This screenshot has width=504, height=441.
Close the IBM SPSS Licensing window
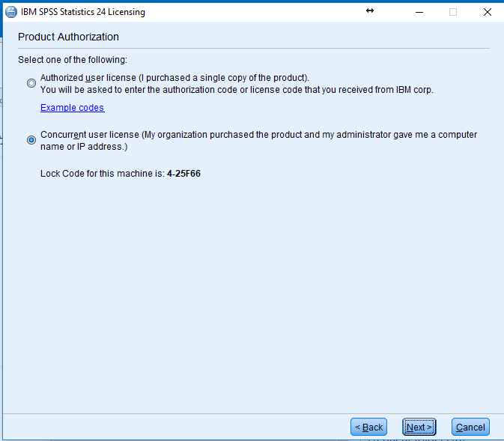(488, 12)
